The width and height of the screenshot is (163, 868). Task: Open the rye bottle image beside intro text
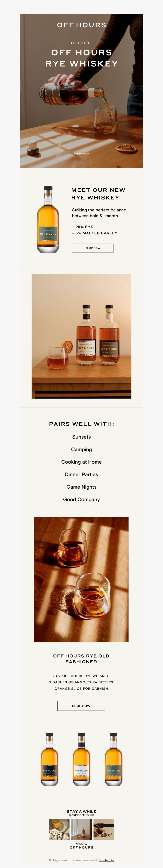pos(48,219)
